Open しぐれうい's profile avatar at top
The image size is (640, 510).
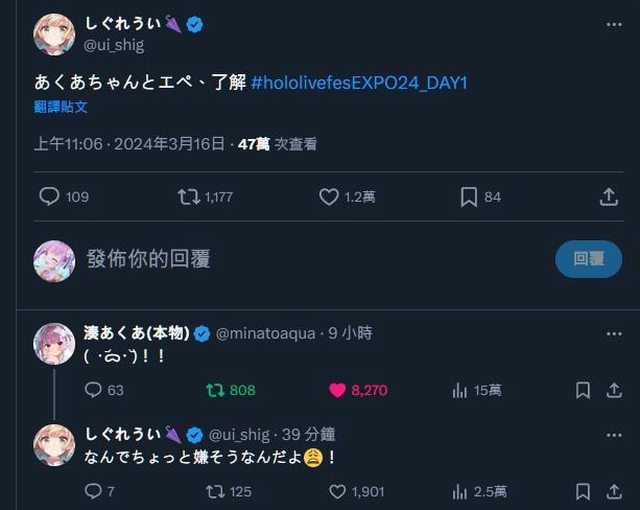(54, 33)
